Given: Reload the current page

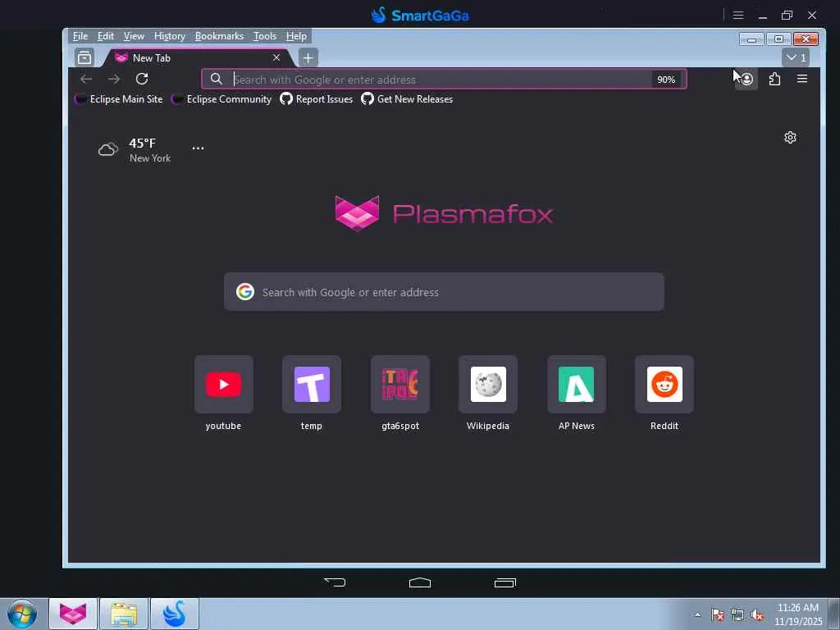Looking at the screenshot, I should tap(142, 80).
